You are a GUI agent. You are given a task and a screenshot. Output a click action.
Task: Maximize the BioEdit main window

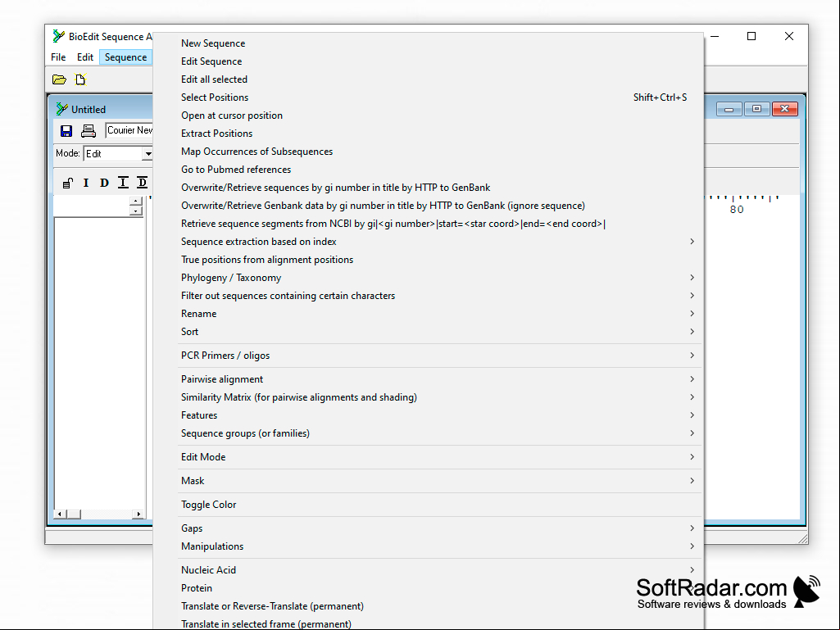tap(751, 36)
